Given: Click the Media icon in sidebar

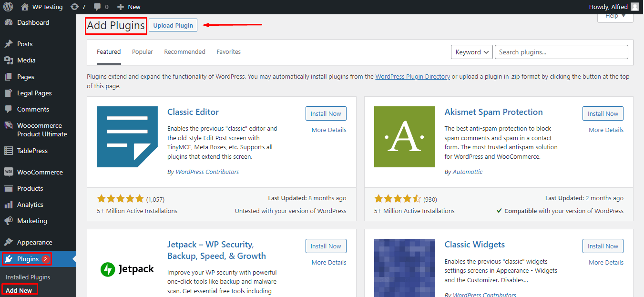Looking at the screenshot, I should point(8,60).
